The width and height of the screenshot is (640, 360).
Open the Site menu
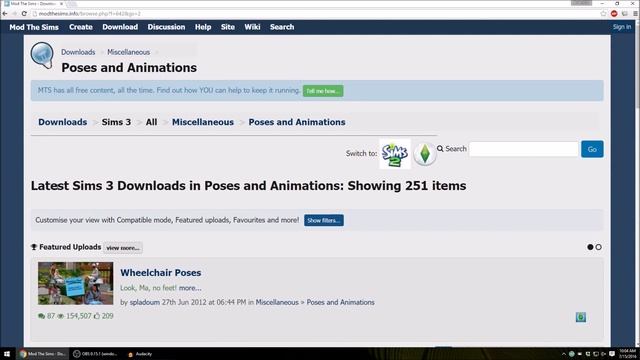tap(228, 27)
